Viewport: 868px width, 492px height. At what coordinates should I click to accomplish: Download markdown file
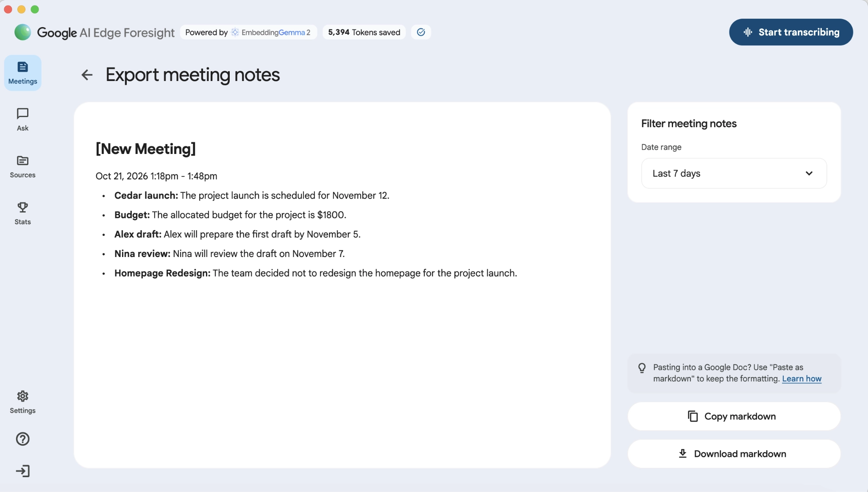[x=734, y=454]
